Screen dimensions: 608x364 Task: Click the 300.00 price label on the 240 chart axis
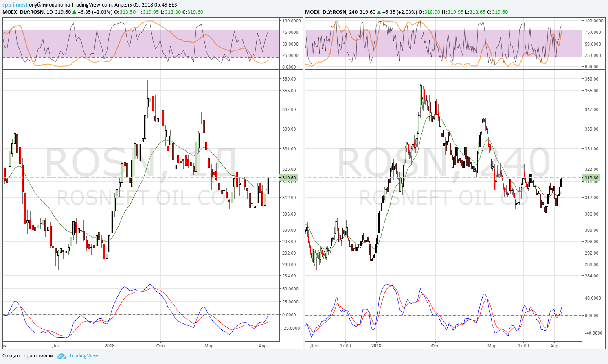click(592, 230)
